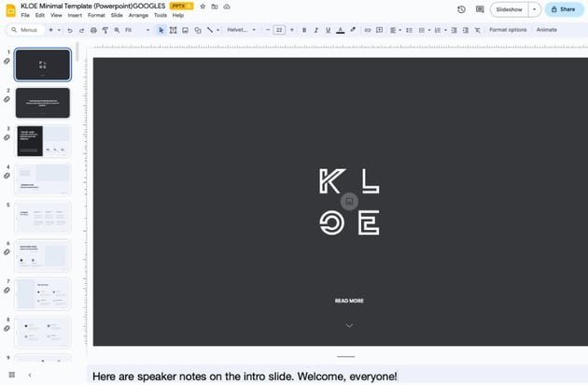The height and width of the screenshot is (385, 588).
Task: Toggle Bold formatting
Action: [303, 30]
